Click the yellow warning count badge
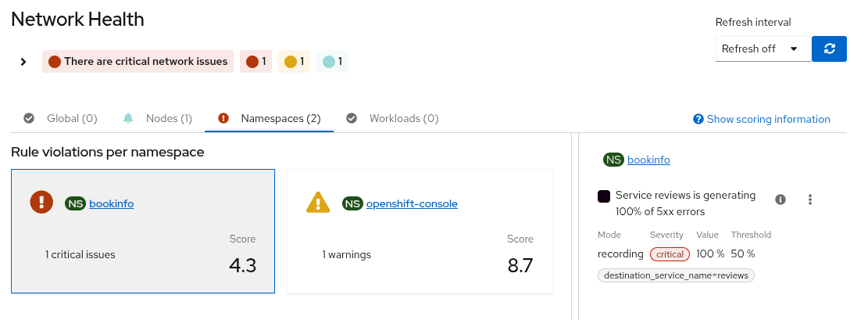868x320 pixels. click(x=294, y=62)
